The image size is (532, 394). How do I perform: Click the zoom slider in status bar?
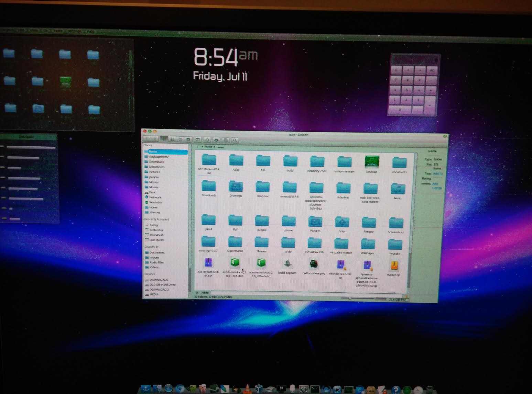[x=358, y=299]
